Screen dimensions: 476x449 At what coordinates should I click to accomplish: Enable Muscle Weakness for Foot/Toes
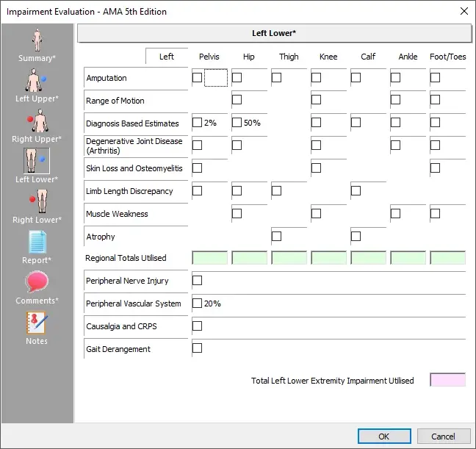(435, 214)
